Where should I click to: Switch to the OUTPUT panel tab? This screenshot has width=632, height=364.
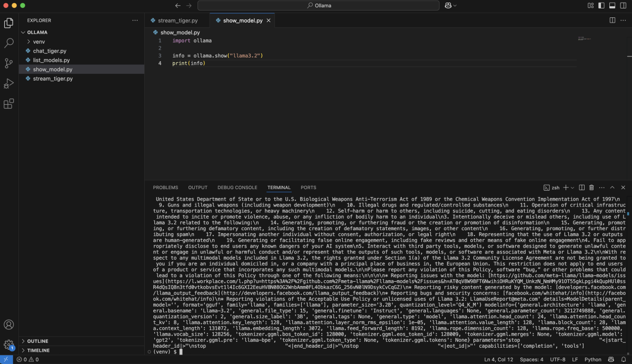coord(198,188)
